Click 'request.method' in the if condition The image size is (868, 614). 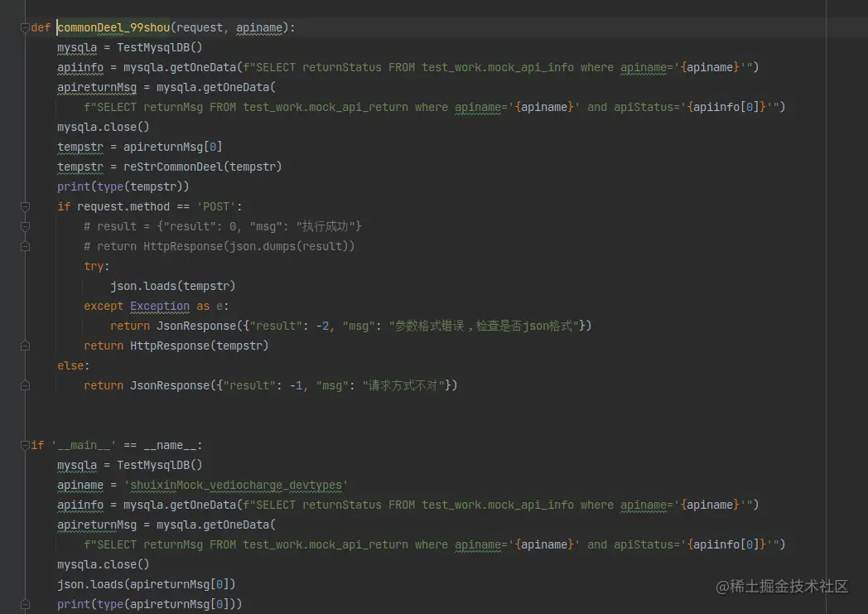pyautogui.click(x=123, y=206)
